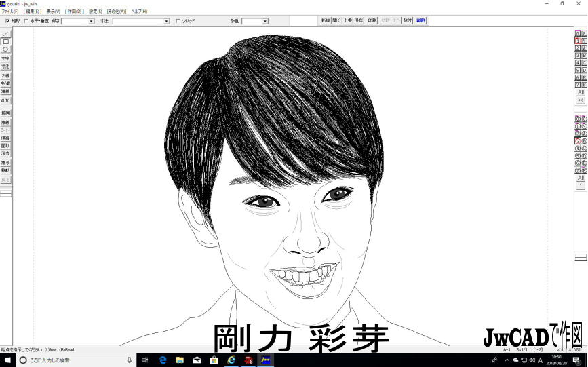This screenshot has height=367, width=588.
Task: Click 新規 new file toolbar button
Action: click(x=325, y=20)
